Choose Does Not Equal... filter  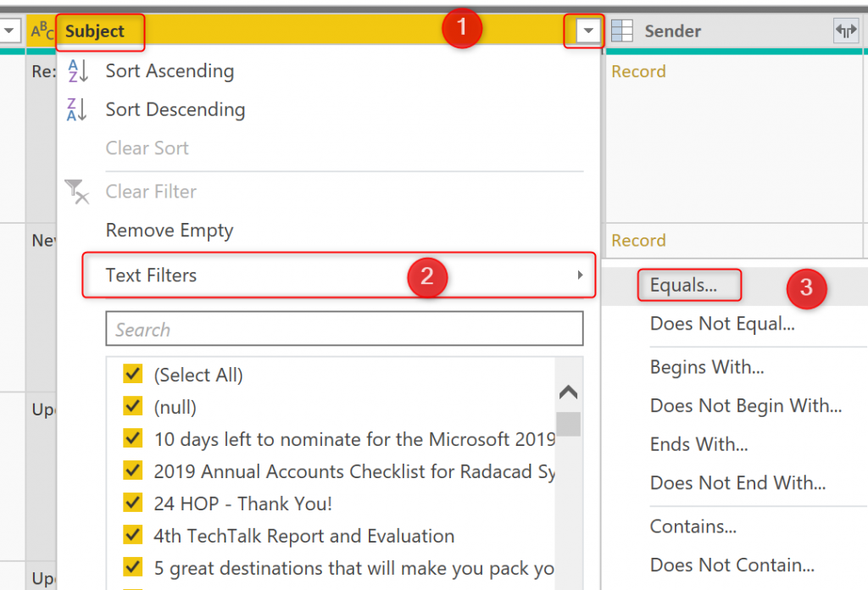(721, 324)
